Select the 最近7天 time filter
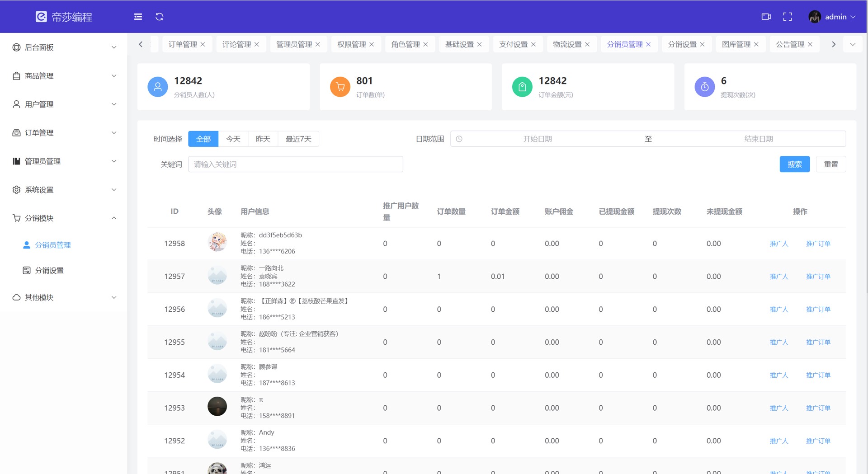The width and height of the screenshot is (868, 474). click(298, 139)
